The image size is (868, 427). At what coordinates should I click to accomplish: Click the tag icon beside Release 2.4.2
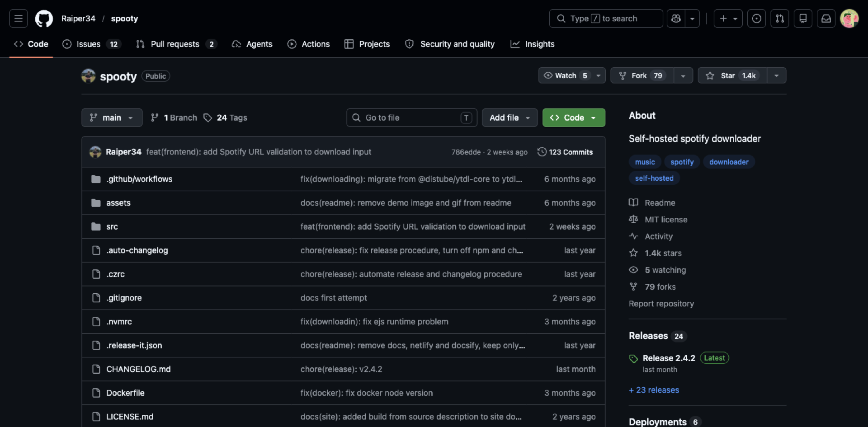(x=633, y=359)
